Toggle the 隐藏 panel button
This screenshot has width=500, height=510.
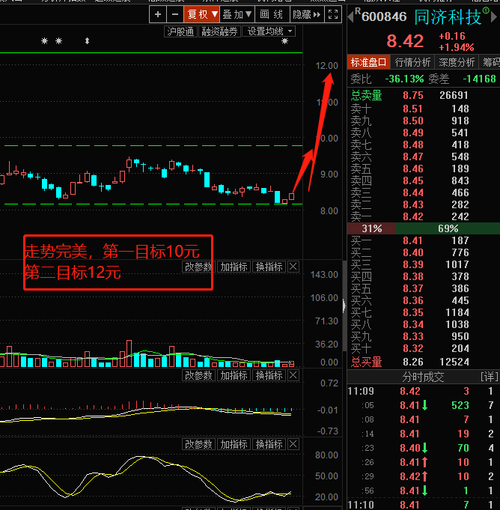click(x=307, y=14)
